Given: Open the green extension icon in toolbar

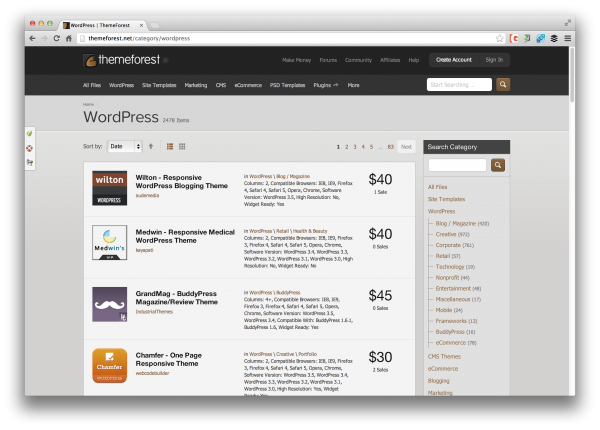Looking at the screenshot, I should [x=527, y=38].
